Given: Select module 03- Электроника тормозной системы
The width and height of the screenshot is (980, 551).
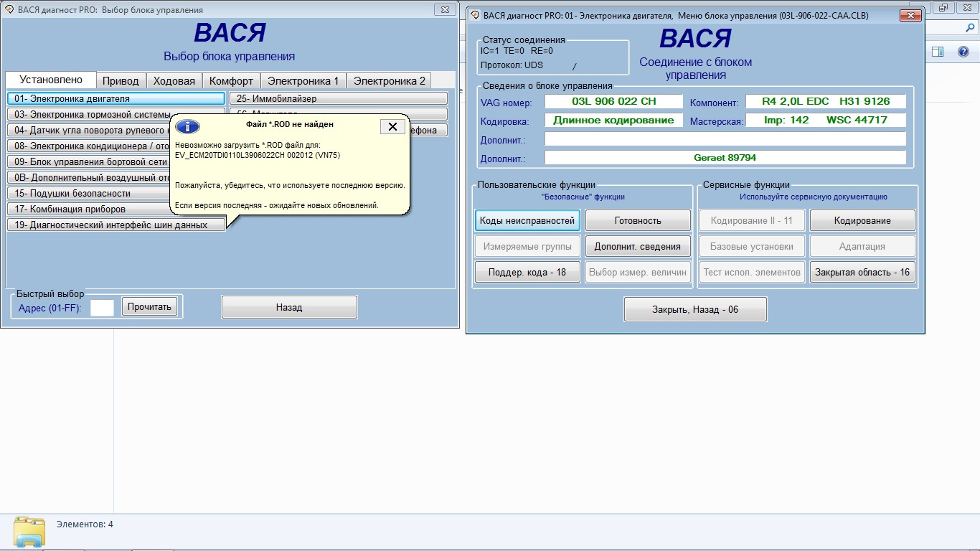Looking at the screenshot, I should [89, 114].
